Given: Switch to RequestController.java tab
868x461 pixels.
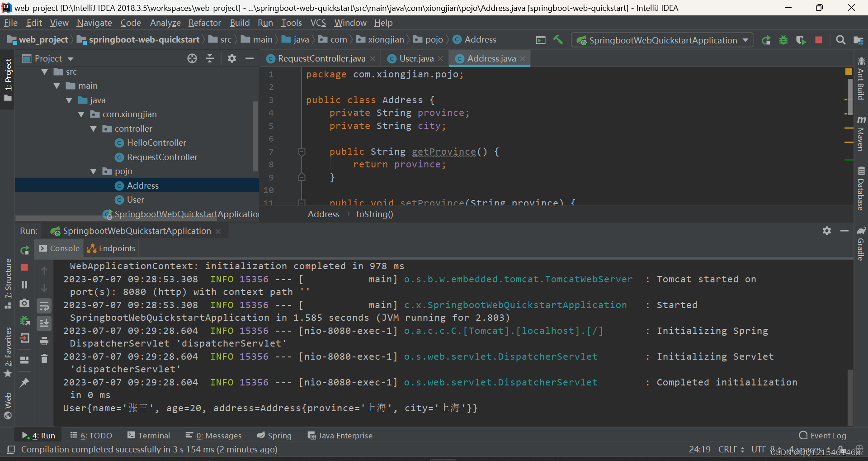Looking at the screenshot, I should click(321, 58).
